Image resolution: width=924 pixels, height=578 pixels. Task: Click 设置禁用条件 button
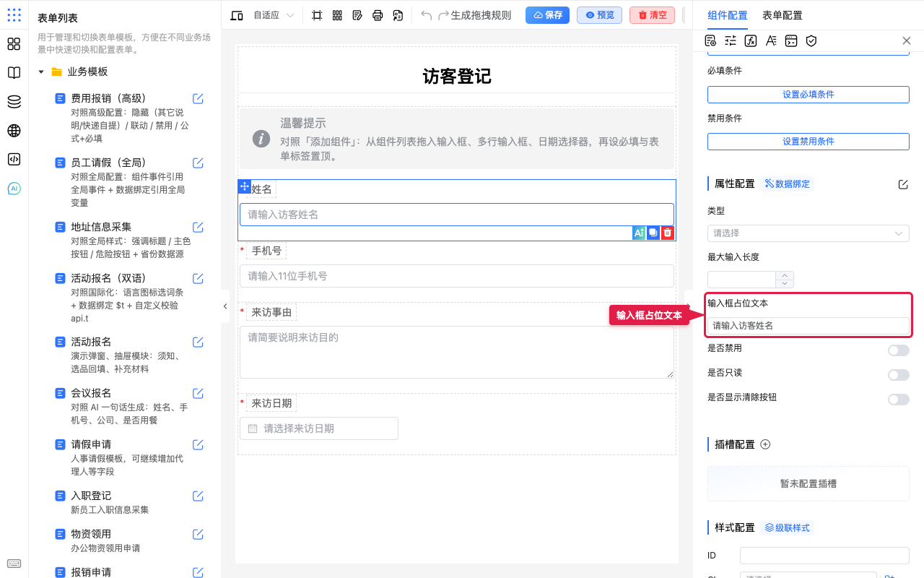click(808, 142)
